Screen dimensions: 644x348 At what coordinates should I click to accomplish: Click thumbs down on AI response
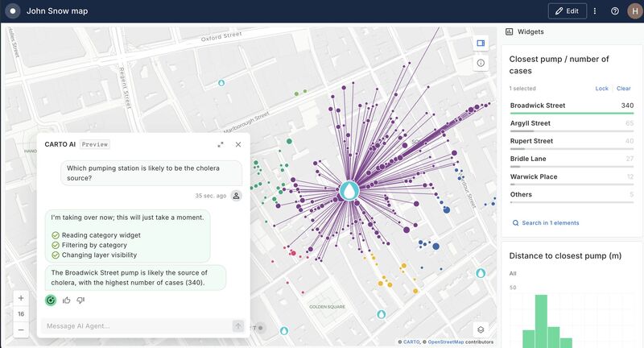80,300
